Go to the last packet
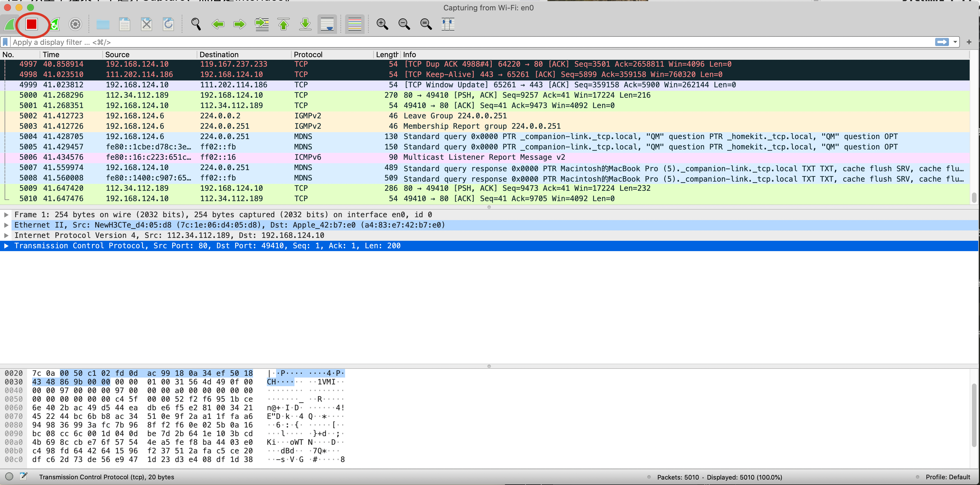Screen dimensions: 980x485 pos(305,24)
